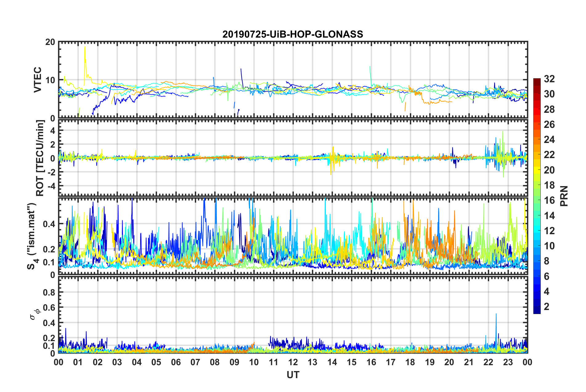Click the 12 tick label on UT axis
The width and height of the screenshot is (586, 392).
point(293,362)
